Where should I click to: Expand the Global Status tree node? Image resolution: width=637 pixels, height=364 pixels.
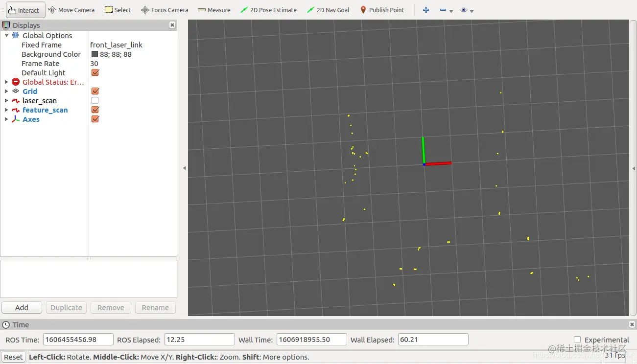point(6,82)
